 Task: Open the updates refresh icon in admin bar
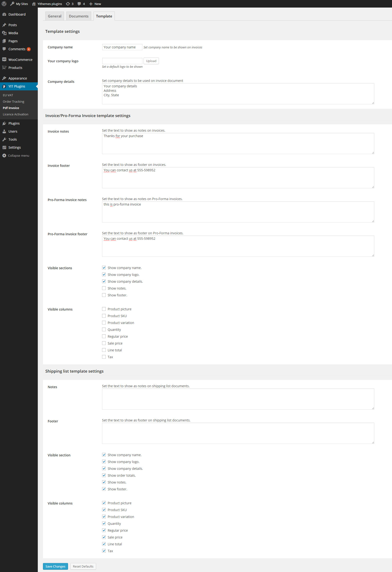(x=67, y=4)
